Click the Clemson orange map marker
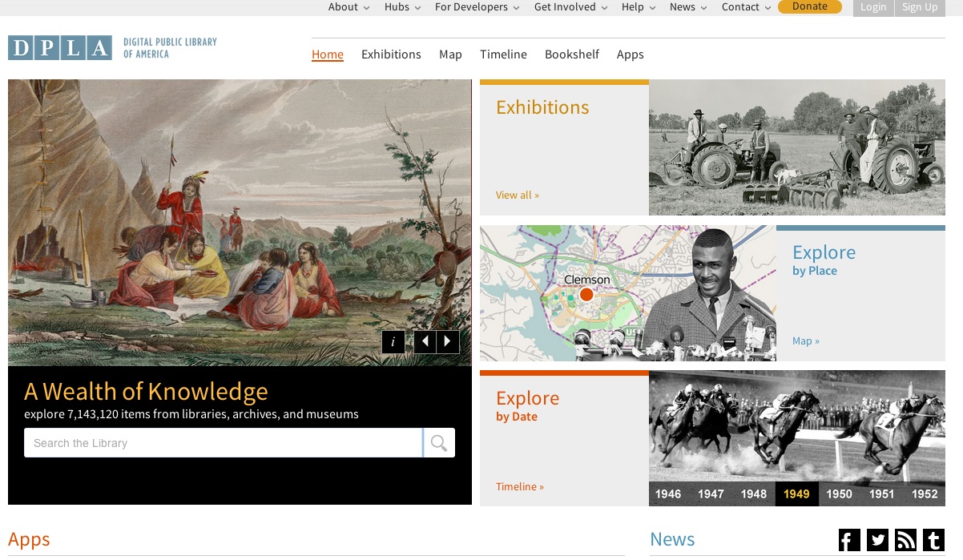Viewport: 963px width, 560px height. (x=586, y=295)
